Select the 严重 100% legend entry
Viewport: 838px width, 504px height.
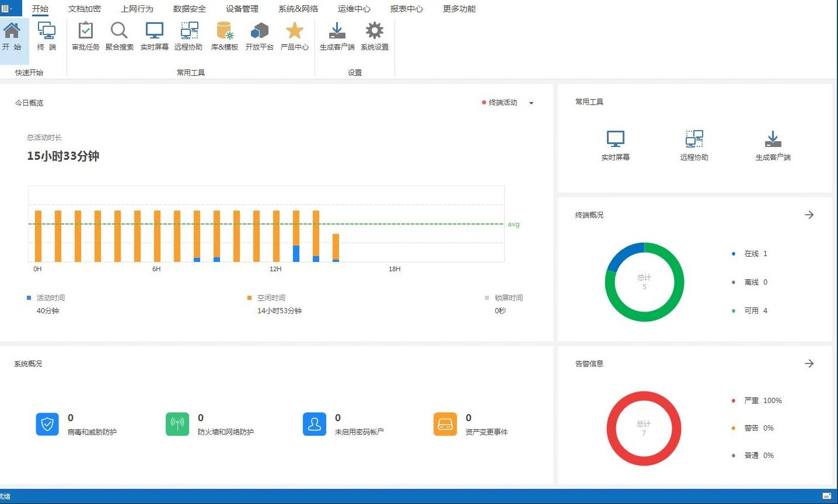coord(757,401)
